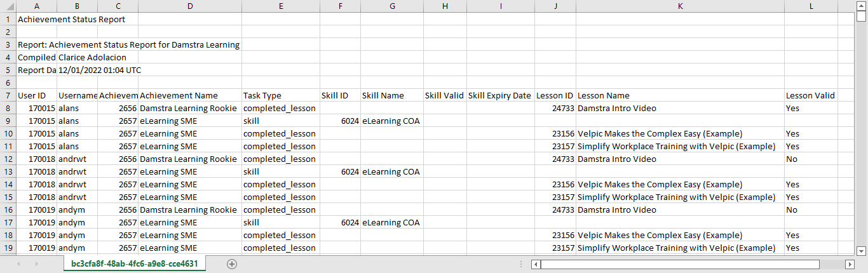The width and height of the screenshot is (868, 273).
Task: Click the horizontal scrollbar left arrow
Action: click(x=537, y=264)
